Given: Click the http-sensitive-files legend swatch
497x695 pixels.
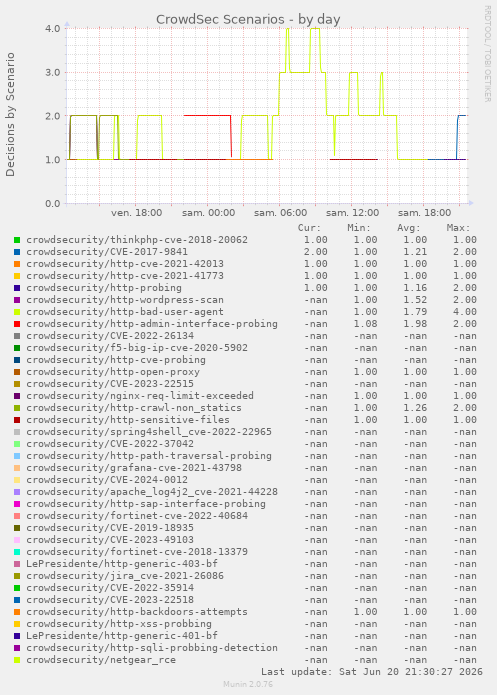Looking at the screenshot, I should click(17, 420).
